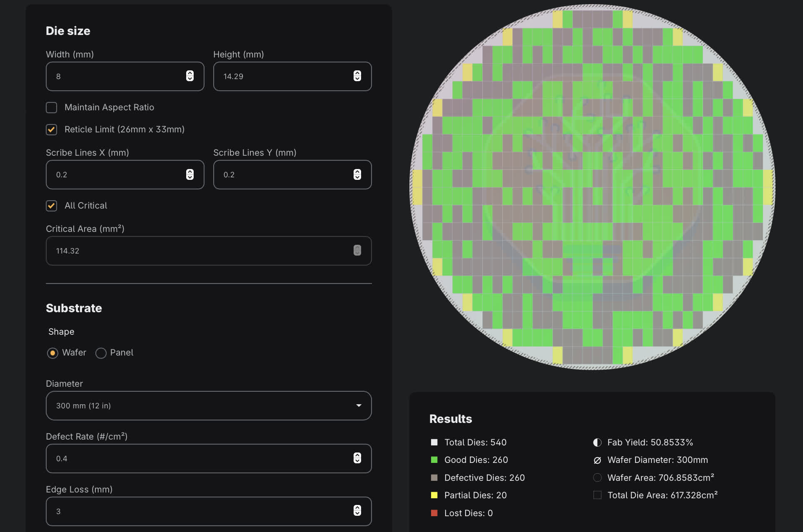This screenshot has width=803, height=532.
Task: Open the Diameter dropdown menu
Action: coord(208,405)
